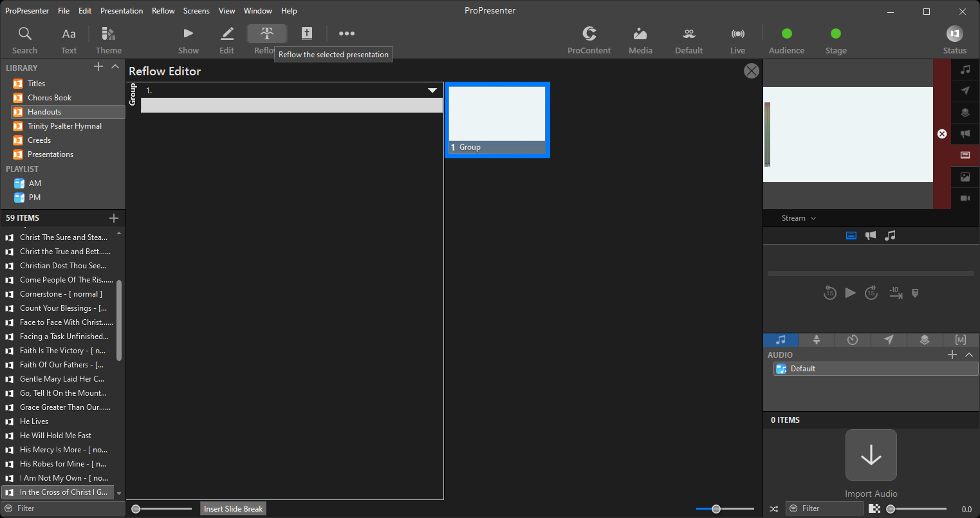Switch to the Stage tab
This screenshot has width=980, height=518.
tap(817, 340)
